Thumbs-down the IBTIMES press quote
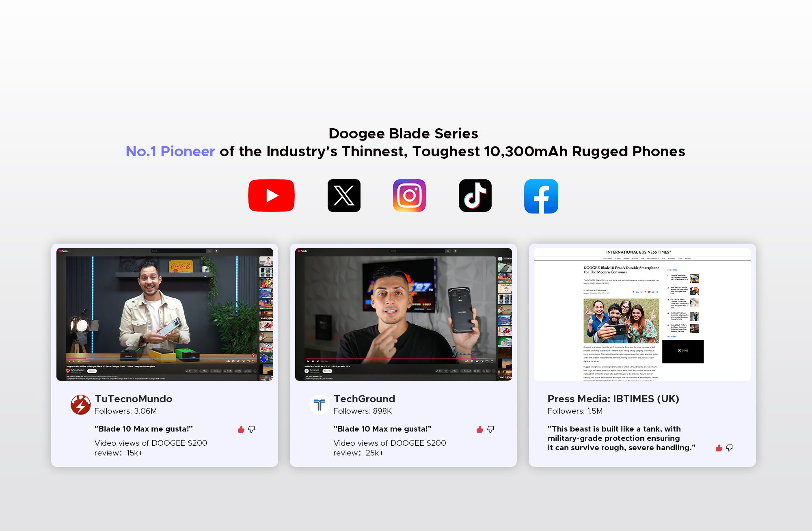 click(x=729, y=448)
